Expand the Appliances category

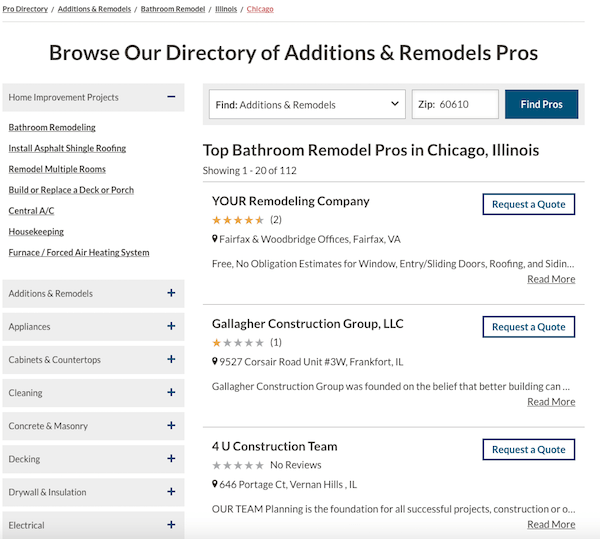pyautogui.click(x=93, y=327)
